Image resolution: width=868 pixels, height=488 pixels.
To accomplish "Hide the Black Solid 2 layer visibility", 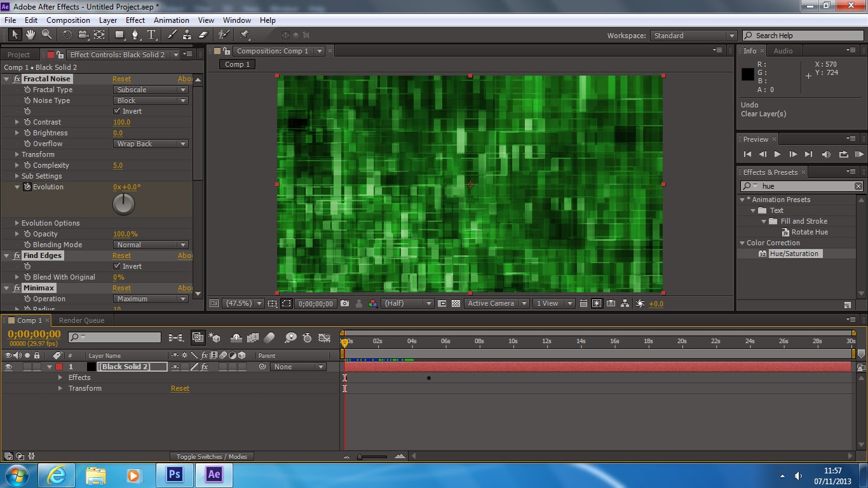I will [10, 367].
